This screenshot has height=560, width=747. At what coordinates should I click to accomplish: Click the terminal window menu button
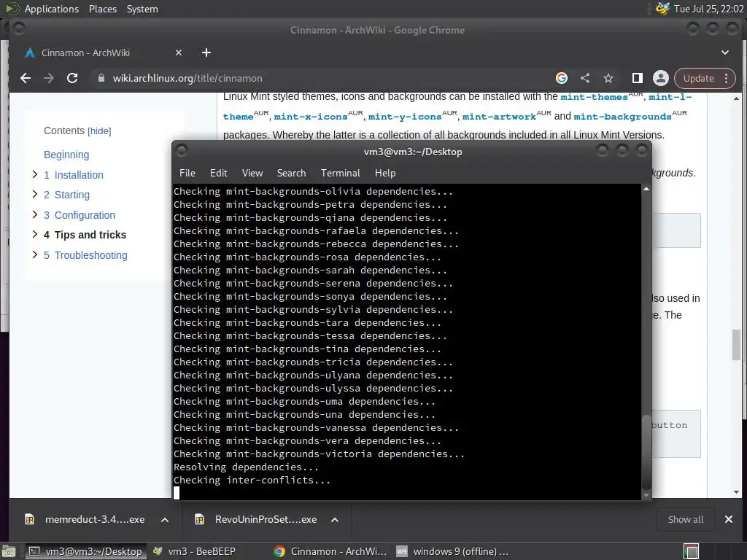coord(182,151)
